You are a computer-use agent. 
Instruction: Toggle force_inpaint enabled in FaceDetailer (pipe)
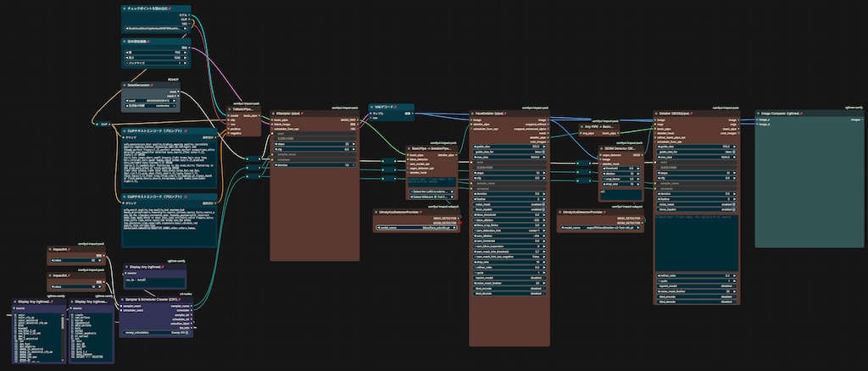tap(509, 209)
